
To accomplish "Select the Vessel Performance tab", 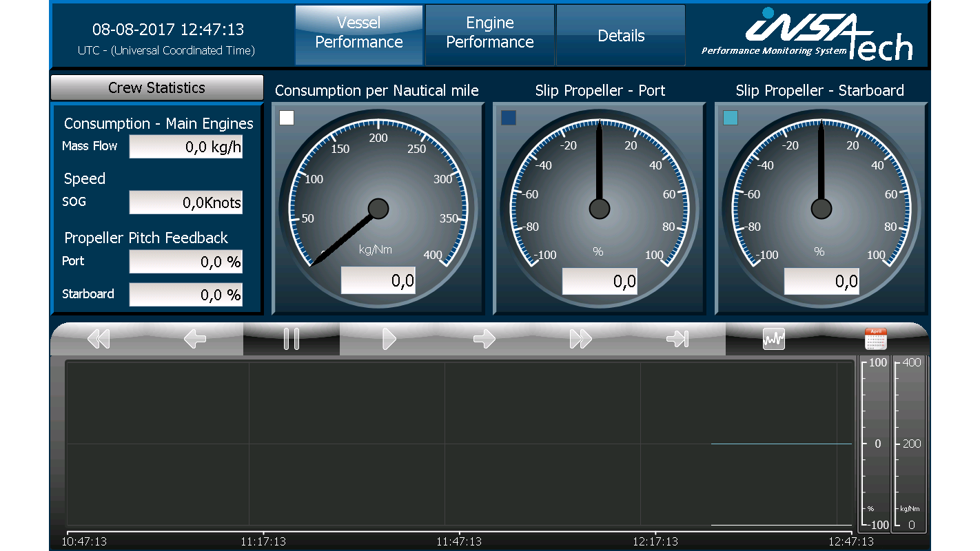I will click(358, 33).
